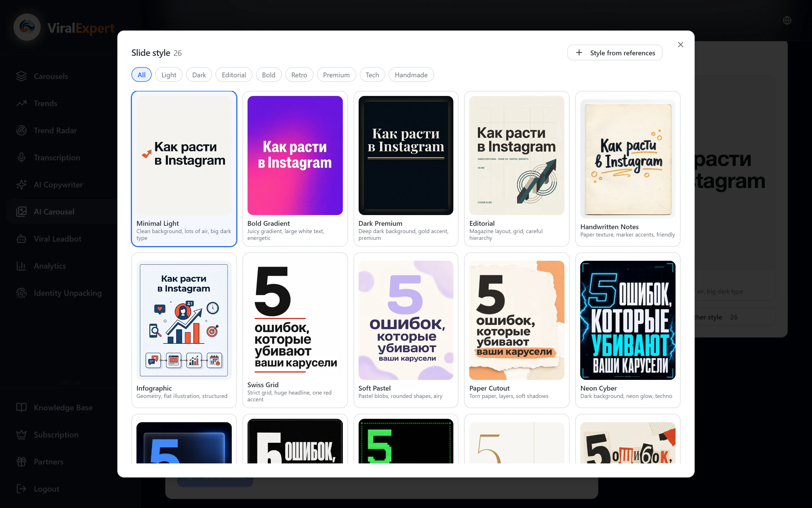Pick the Paper Cutout style

517,330
